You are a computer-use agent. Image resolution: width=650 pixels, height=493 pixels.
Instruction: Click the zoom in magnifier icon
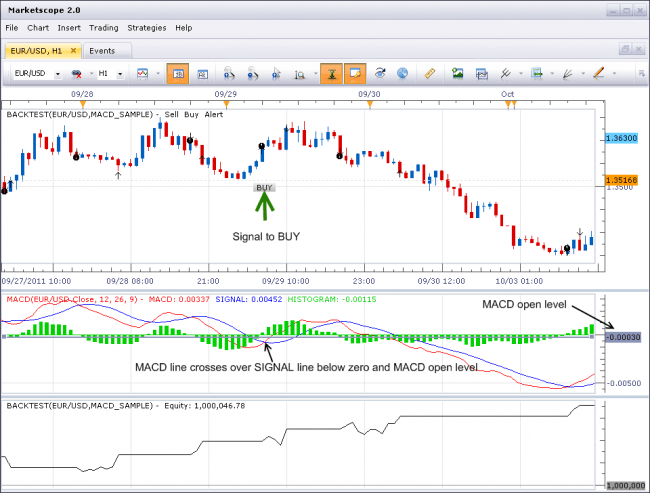tap(229, 74)
